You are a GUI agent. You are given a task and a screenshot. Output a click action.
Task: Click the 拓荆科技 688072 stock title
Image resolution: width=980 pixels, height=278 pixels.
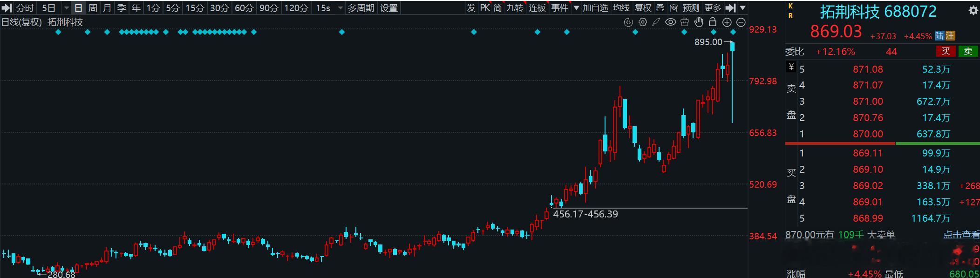tap(878, 12)
